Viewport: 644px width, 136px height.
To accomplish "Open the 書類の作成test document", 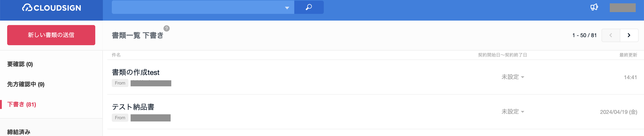I will tap(136, 72).
